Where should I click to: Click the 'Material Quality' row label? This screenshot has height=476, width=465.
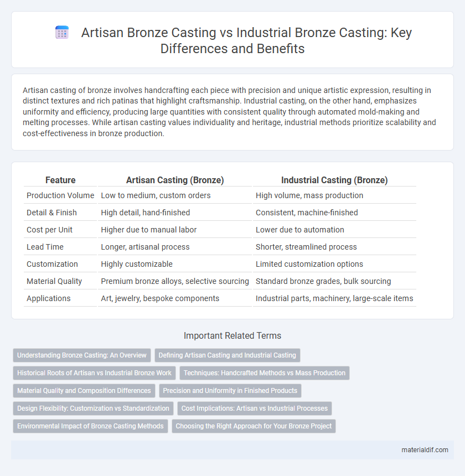54,281
